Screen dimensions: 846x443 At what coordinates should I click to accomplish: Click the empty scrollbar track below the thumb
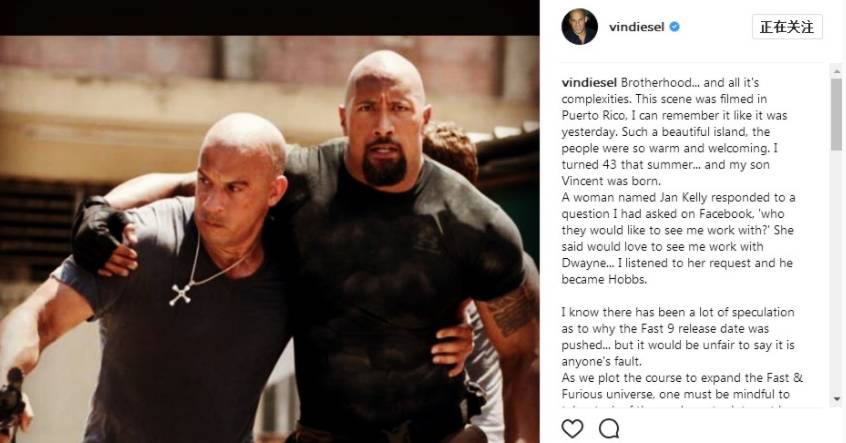pos(837,270)
